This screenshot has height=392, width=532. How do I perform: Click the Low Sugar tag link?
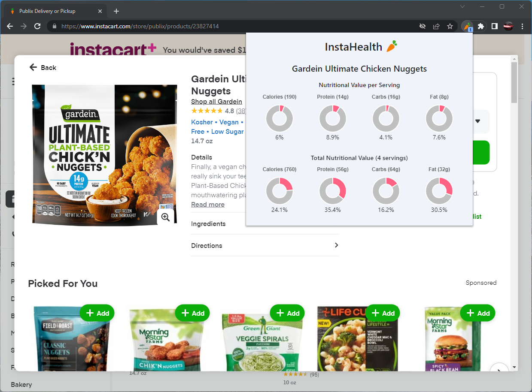pos(227,132)
